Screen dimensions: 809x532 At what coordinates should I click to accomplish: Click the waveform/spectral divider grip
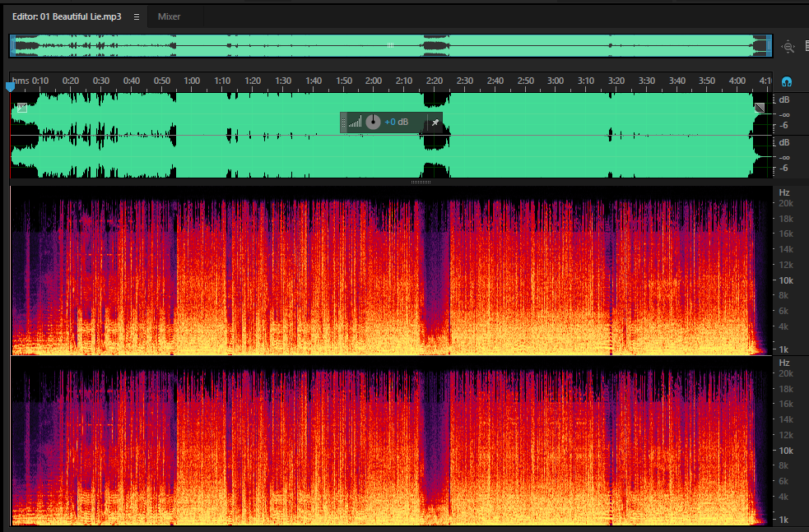(421, 182)
